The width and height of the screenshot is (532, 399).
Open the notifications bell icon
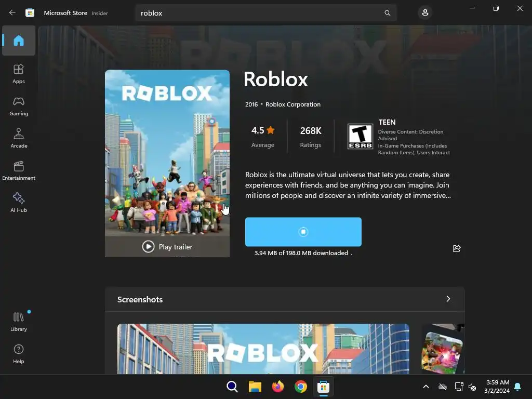tap(517, 387)
